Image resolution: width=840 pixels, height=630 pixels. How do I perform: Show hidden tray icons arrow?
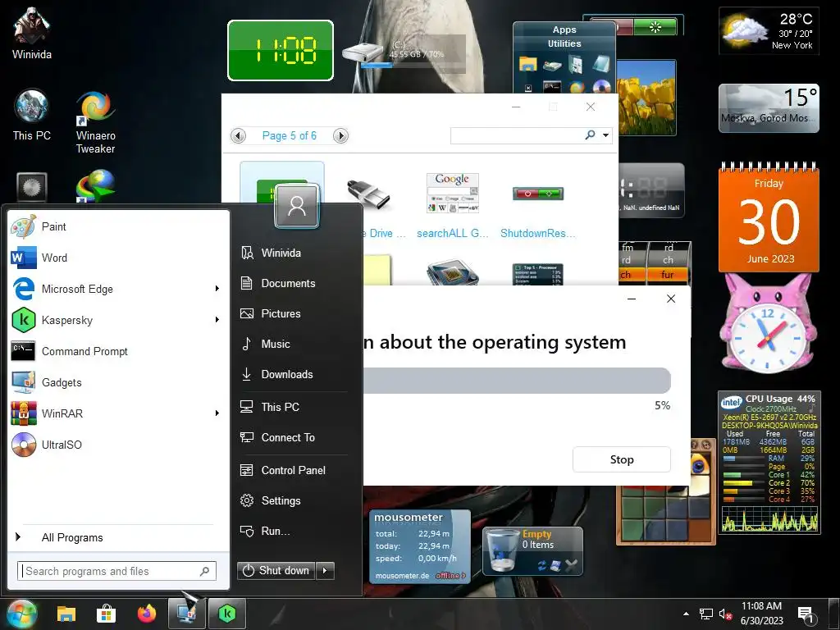687,614
